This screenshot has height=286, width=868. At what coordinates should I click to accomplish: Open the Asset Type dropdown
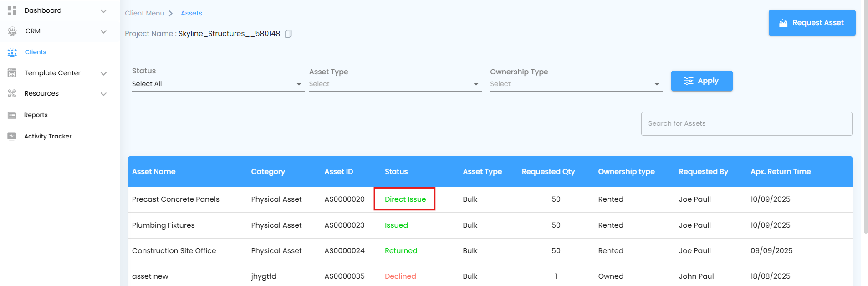point(395,84)
